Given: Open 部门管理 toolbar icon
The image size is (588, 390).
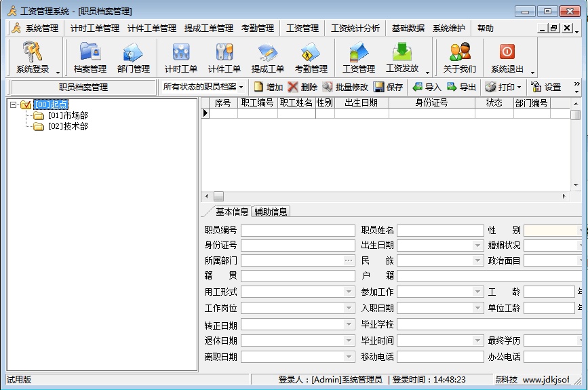Looking at the screenshot, I should (133, 53).
